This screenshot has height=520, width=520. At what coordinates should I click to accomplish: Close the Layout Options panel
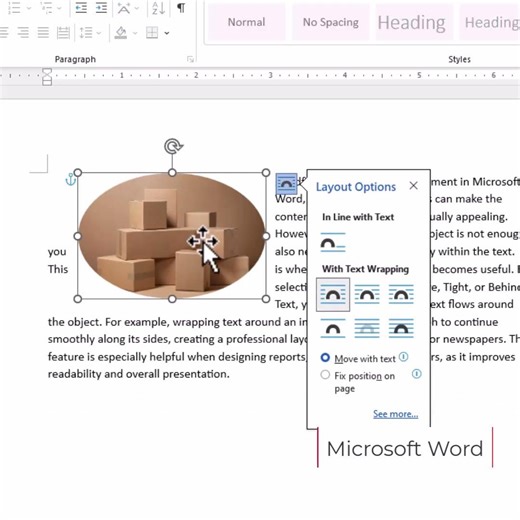[x=413, y=186]
